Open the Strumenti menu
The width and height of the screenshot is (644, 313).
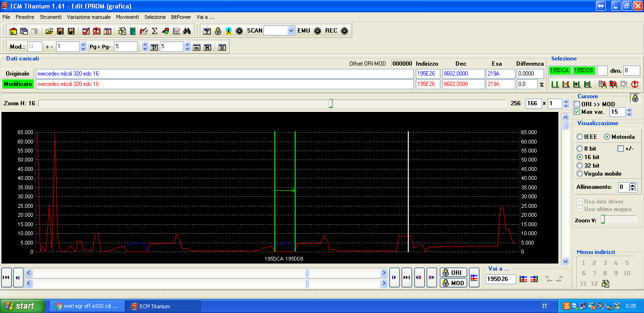pos(50,17)
